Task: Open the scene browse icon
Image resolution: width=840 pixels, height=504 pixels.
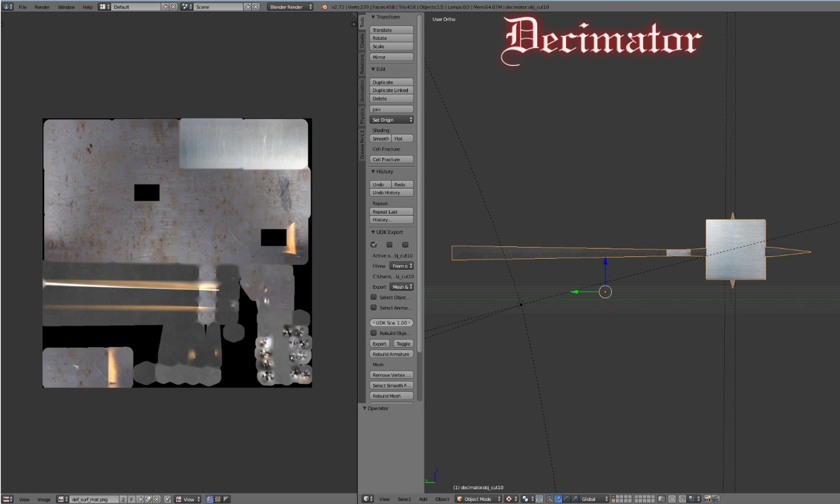Action: click(187, 7)
